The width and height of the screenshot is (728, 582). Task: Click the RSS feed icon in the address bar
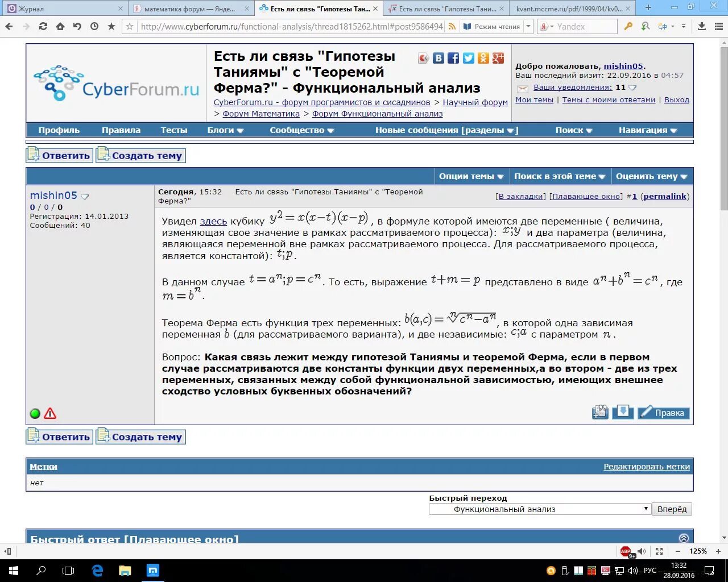pos(452,27)
